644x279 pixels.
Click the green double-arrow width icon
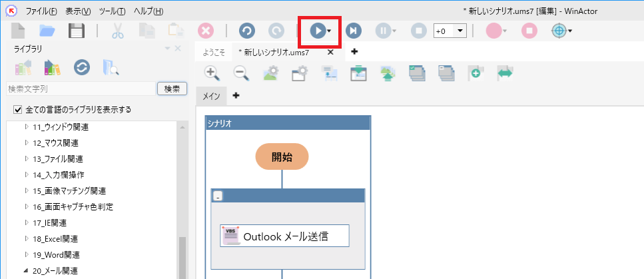505,73
